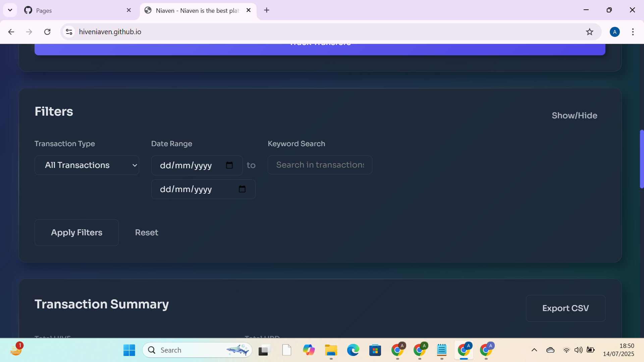
Task: Open the Chrome profile avatar
Action: coord(614,32)
